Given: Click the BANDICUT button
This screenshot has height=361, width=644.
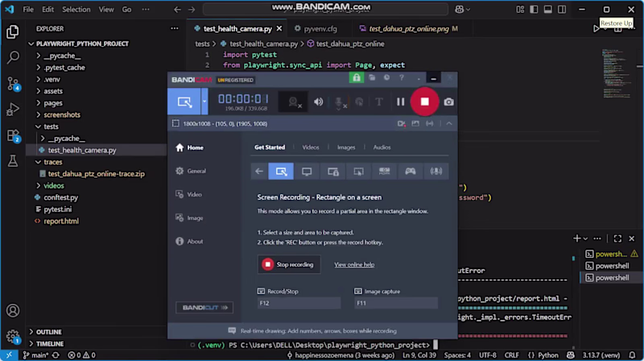Looking at the screenshot, I should coord(204,308).
